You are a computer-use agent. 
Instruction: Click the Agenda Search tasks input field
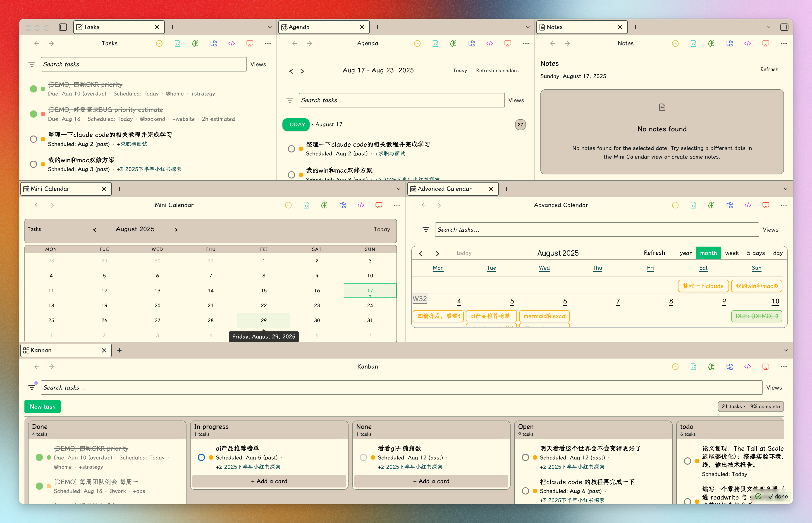(x=401, y=100)
